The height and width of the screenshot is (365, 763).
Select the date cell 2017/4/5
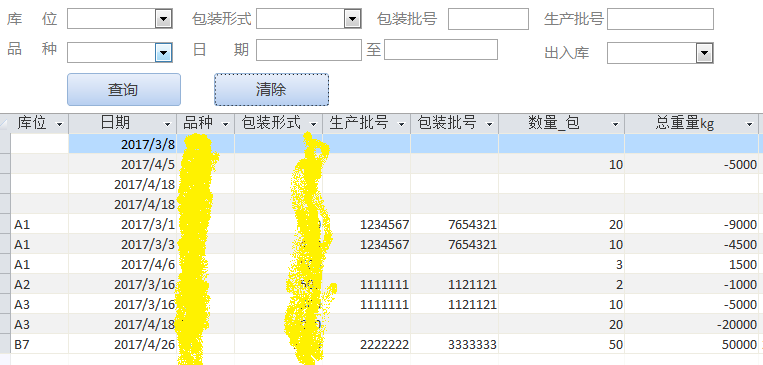123,164
